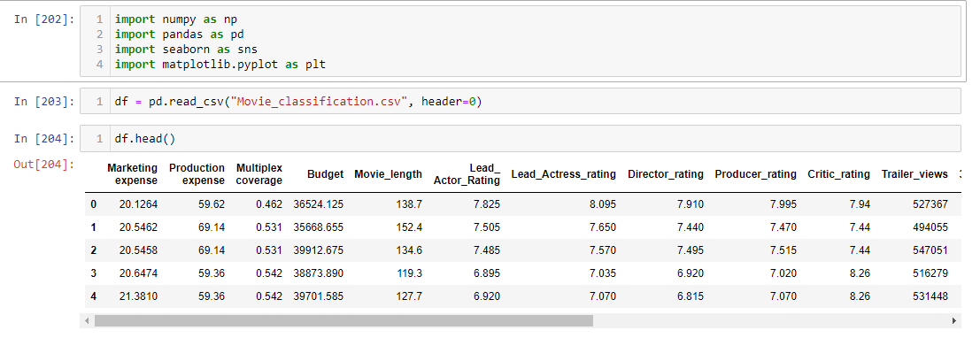Image resolution: width=980 pixels, height=338 pixels.
Task: Click the budget value 39912.675
Action: click(318, 250)
